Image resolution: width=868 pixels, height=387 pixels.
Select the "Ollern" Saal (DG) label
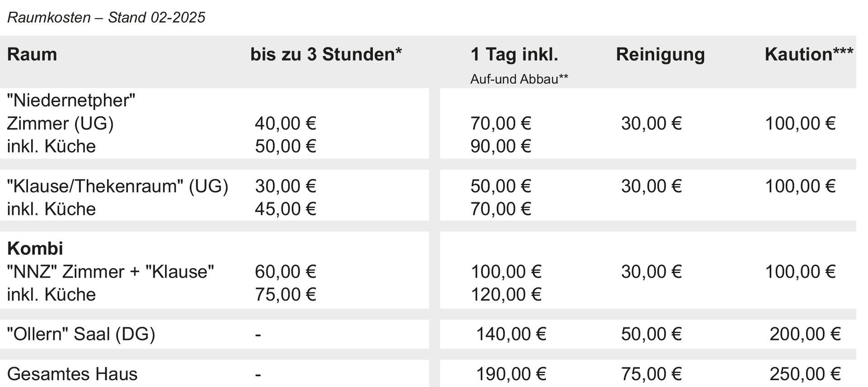81,335
